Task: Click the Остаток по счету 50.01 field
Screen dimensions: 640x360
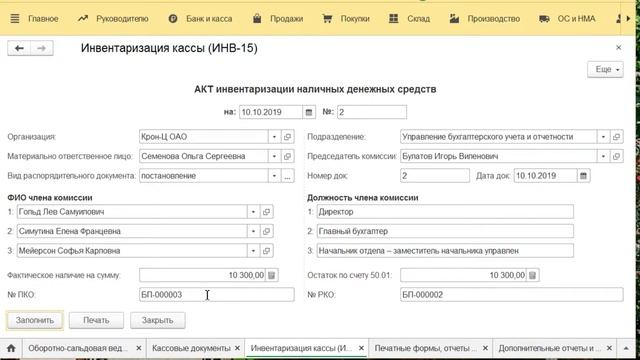Action: point(463,275)
